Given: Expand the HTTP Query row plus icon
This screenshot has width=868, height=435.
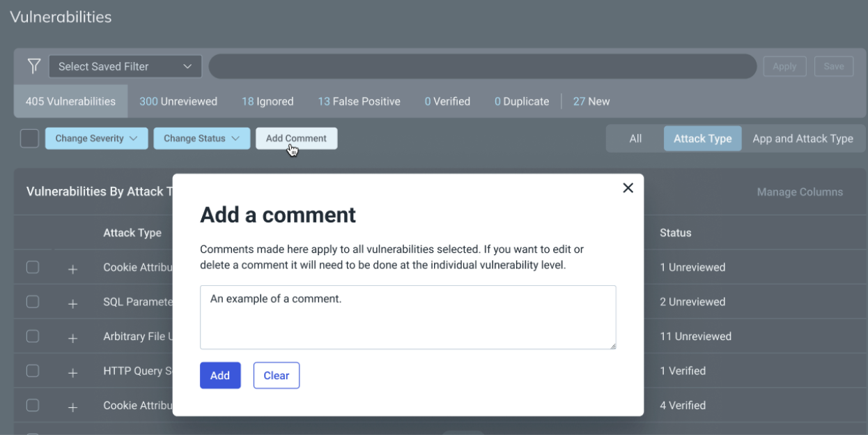Looking at the screenshot, I should tap(72, 372).
